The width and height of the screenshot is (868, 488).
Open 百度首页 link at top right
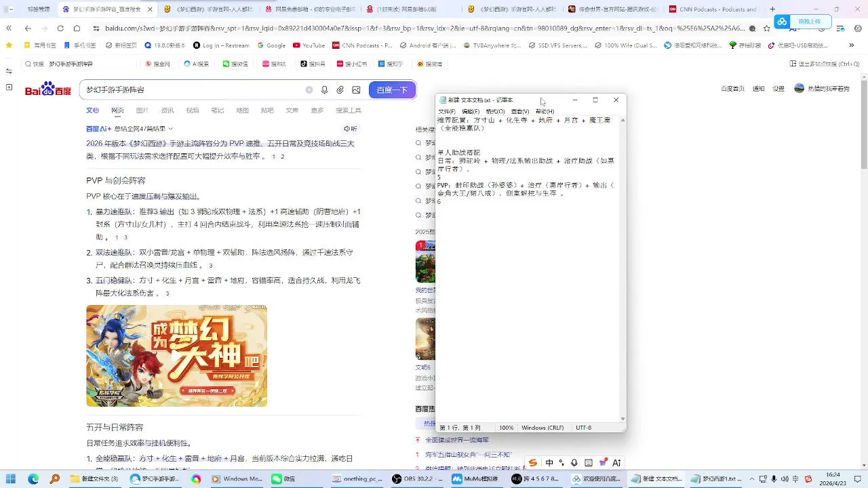(732, 89)
